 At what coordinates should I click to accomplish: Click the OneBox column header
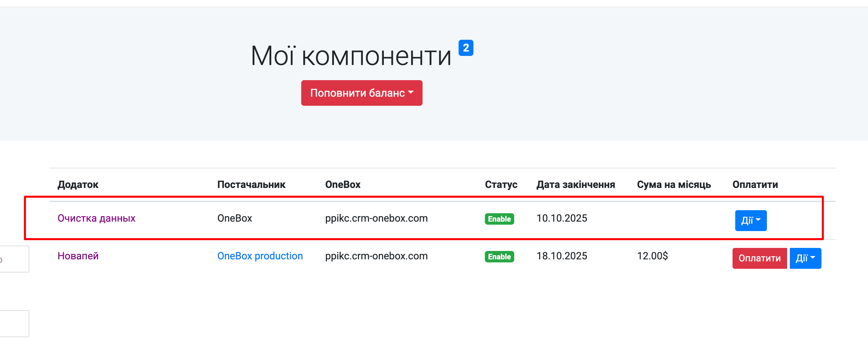343,185
